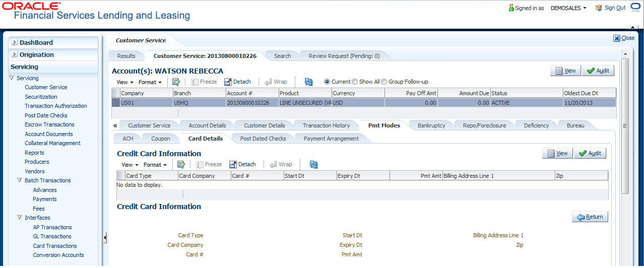
Task: Click the refresh icon in the Account(s) toolbar
Action: coord(308,82)
